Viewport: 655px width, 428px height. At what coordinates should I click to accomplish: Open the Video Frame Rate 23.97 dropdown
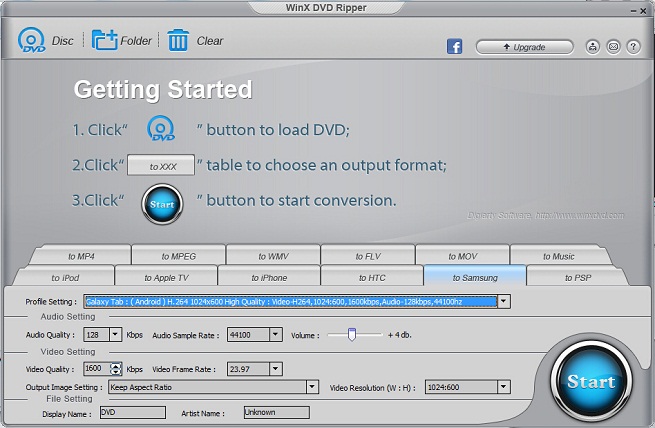(275, 369)
